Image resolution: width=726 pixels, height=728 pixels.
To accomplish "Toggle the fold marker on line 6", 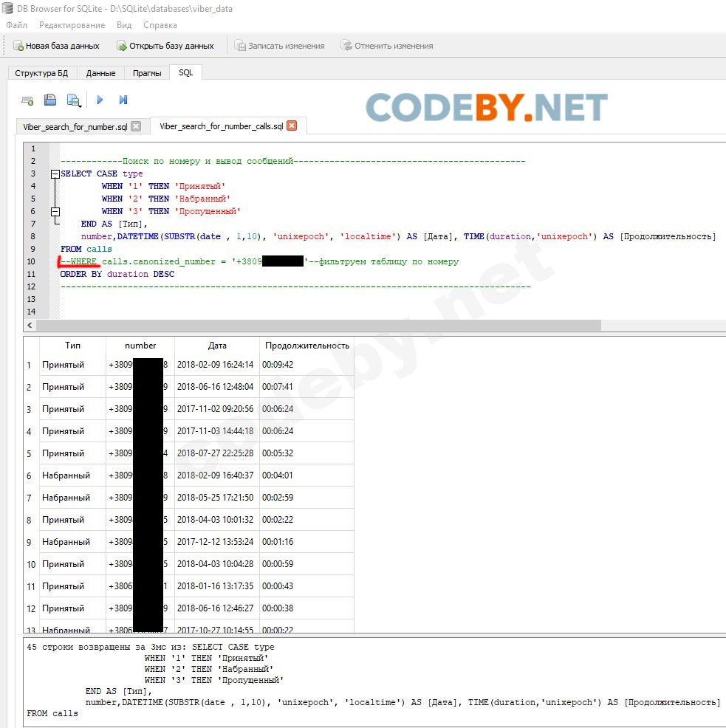I will [x=55, y=212].
